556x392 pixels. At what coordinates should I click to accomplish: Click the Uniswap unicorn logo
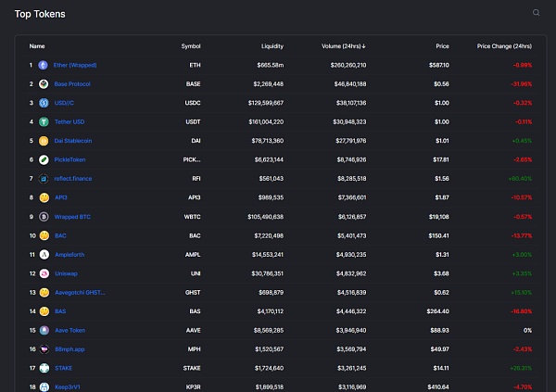coord(44,273)
